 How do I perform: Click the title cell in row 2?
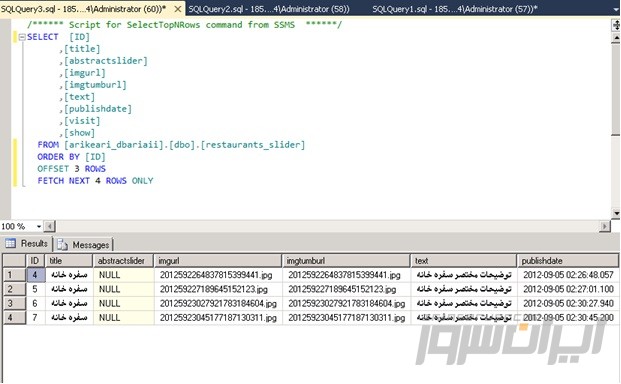tap(69, 289)
